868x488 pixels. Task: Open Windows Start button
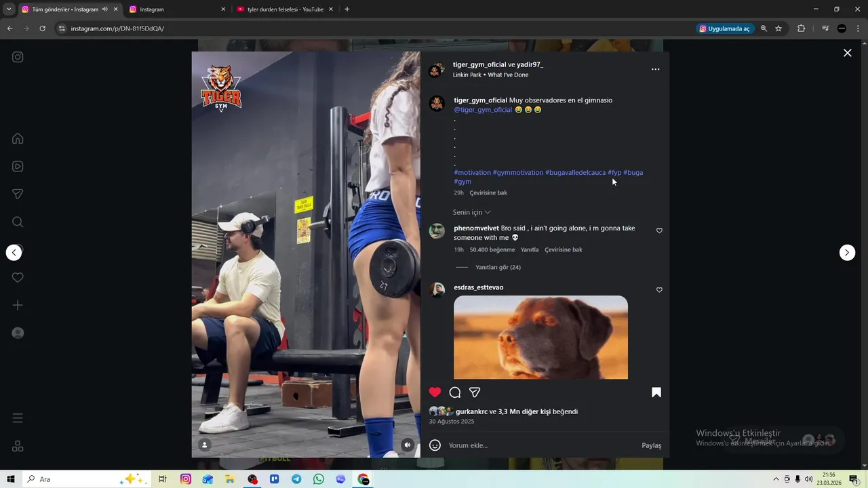11,479
